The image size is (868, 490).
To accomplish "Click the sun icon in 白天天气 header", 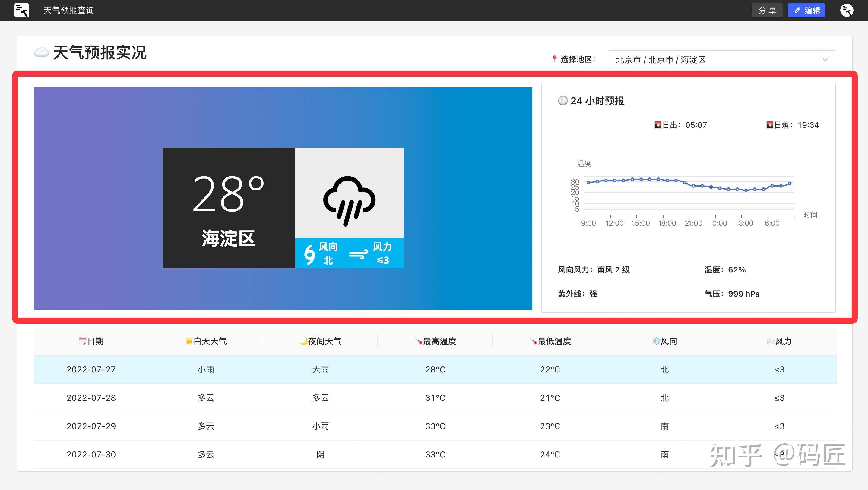I will pos(189,341).
